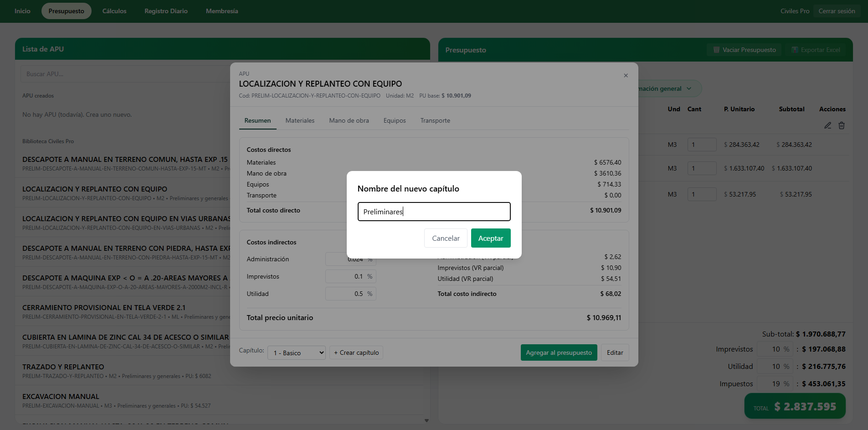868x430 pixels.
Task: Click the budget Imprevistos 10 % field
Action: [775, 349]
